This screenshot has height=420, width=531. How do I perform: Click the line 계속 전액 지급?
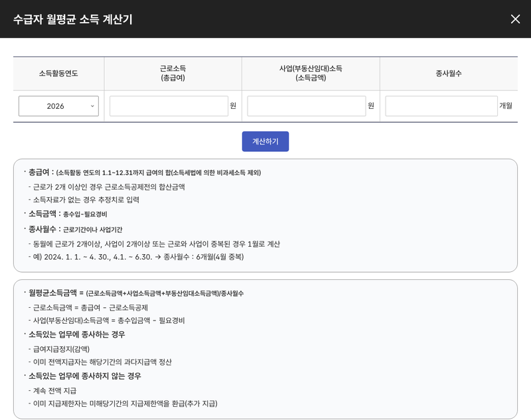point(52,391)
